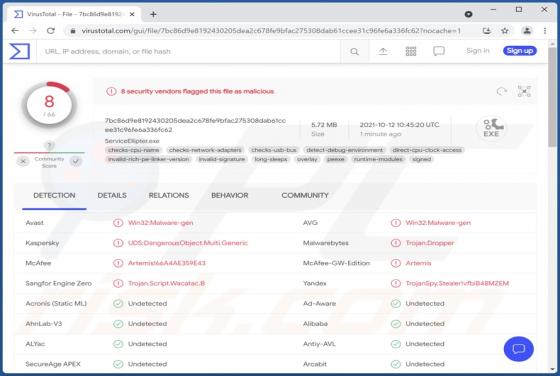Bookmark this page with the star
The width and height of the screenshot is (560, 376).
(505, 31)
